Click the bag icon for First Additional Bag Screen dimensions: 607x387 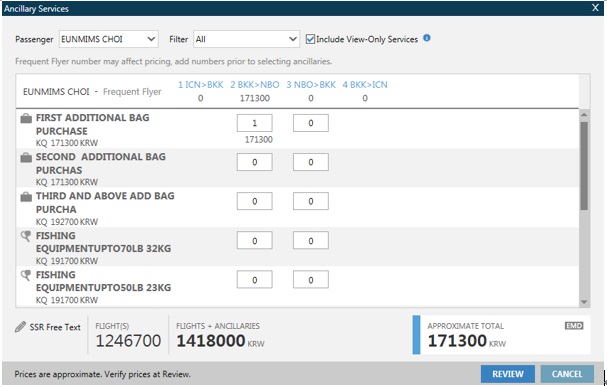click(x=26, y=118)
